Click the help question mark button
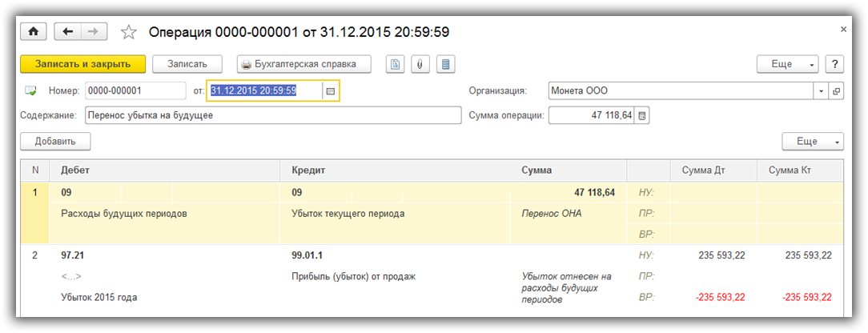 coord(834,64)
